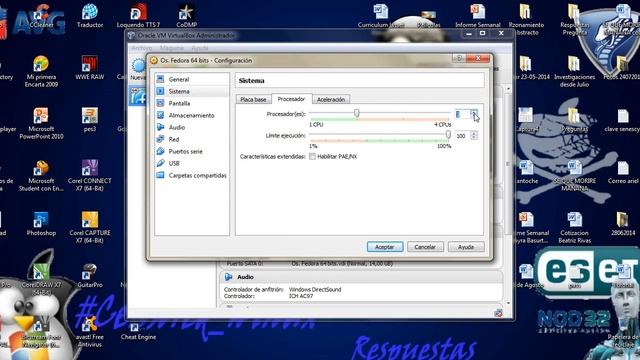Click the execution limit field showing 100

(x=462, y=136)
